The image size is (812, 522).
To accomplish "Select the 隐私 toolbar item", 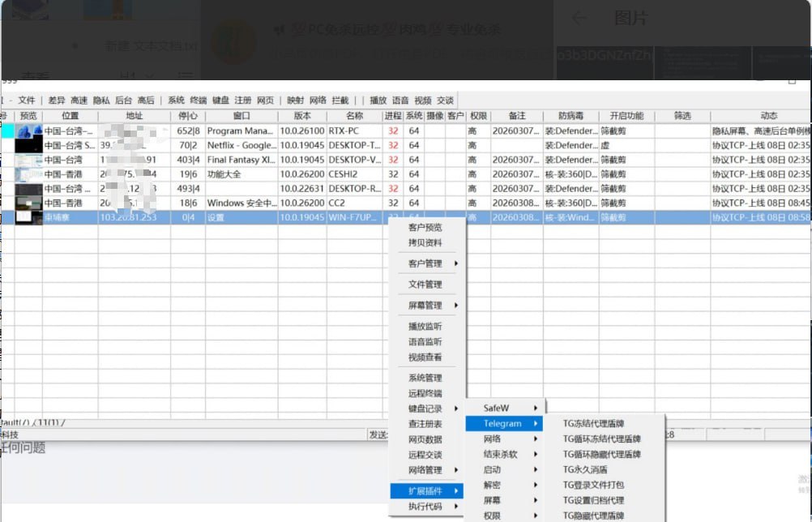I will (101, 101).
